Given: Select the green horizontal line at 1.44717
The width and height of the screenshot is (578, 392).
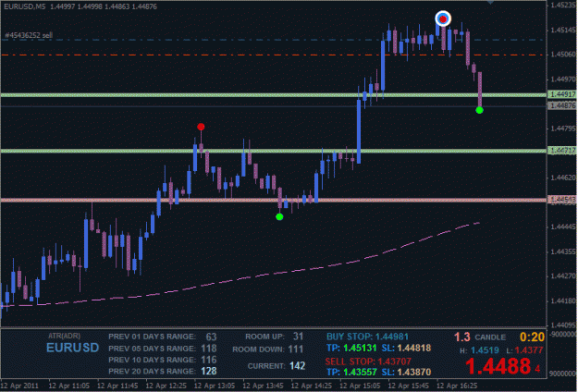Looking at the screenshot, I should [x=273, y=151].
